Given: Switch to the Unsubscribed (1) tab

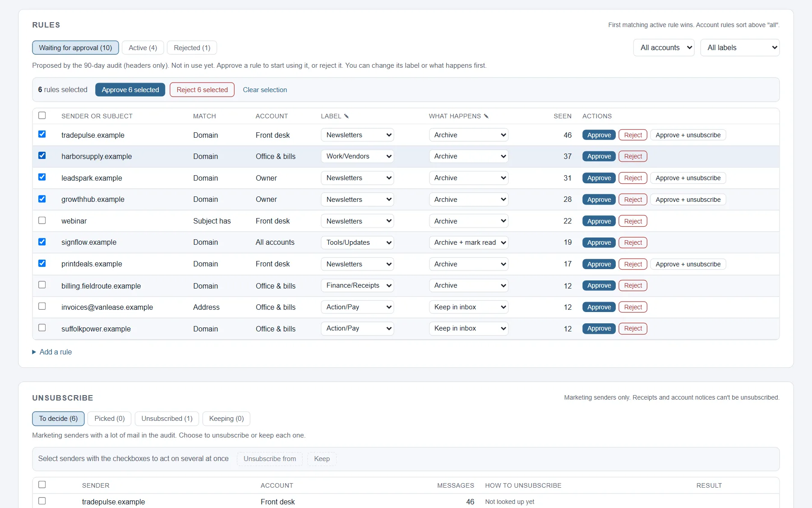Looking at the screenshot, I should point(167,419).
